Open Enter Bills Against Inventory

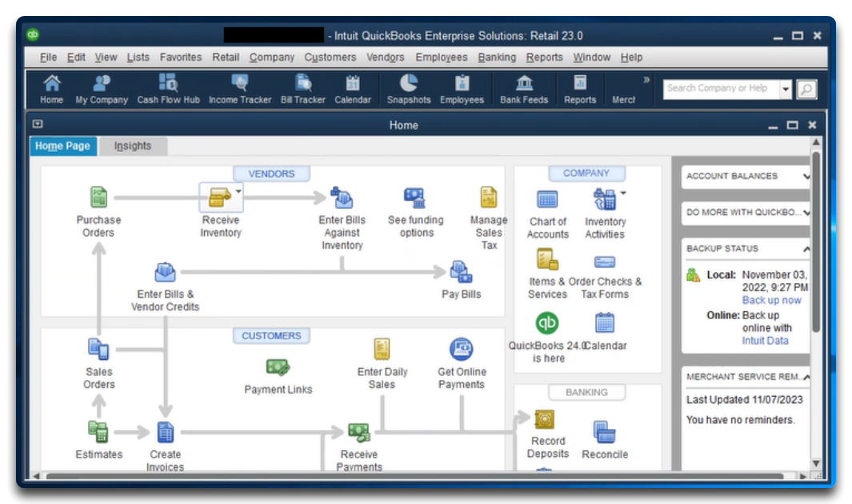(342, 198)
